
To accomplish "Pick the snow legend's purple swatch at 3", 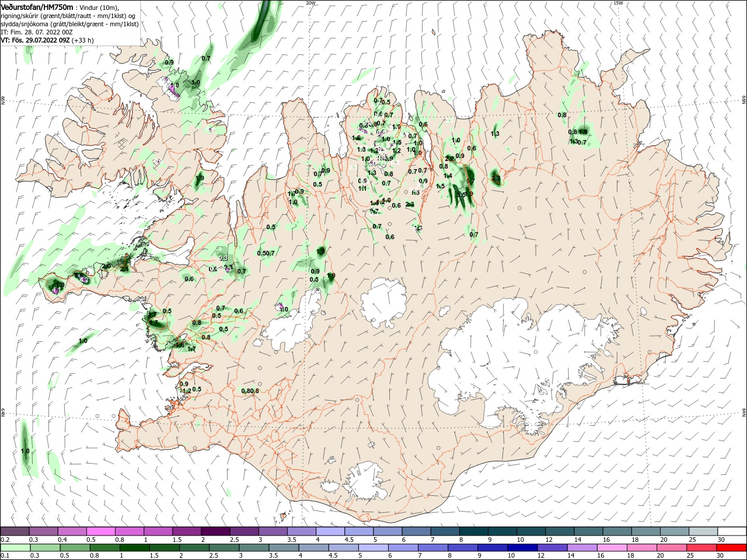I will click(x=273, y=531).
